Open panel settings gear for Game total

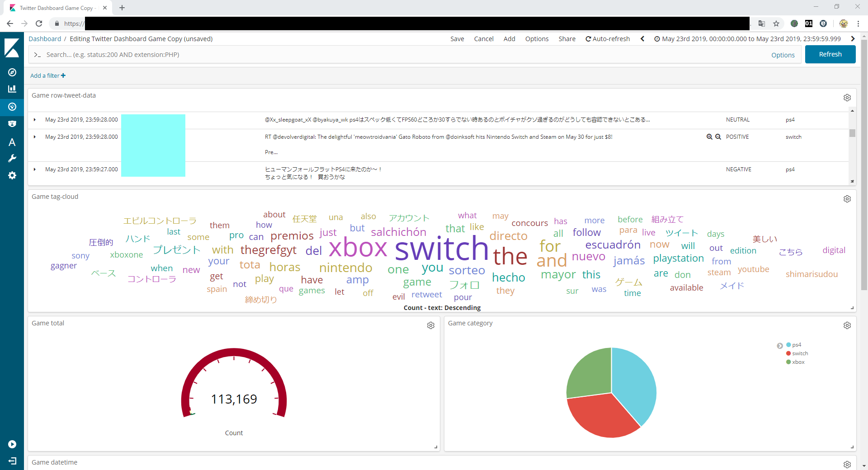point(430,325)
